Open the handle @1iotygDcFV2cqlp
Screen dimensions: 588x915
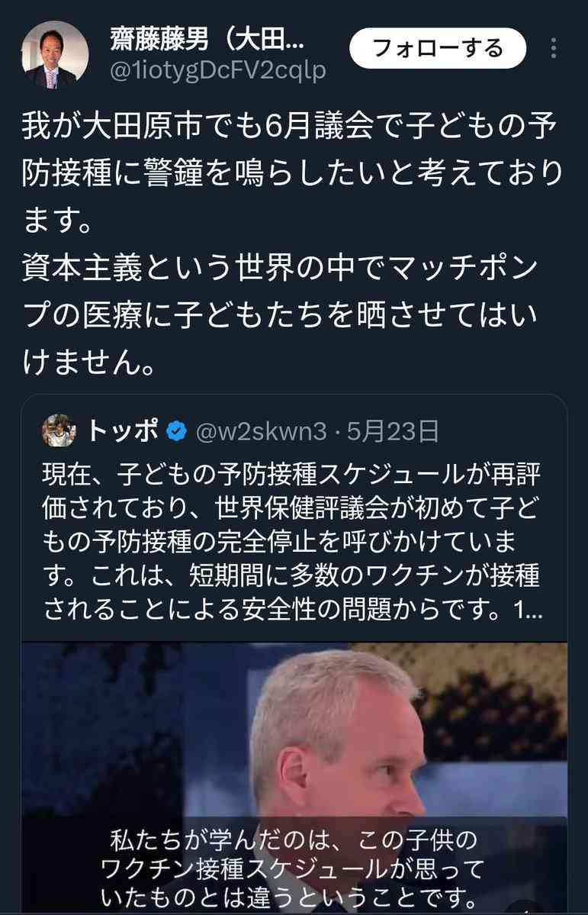(217, 71)
